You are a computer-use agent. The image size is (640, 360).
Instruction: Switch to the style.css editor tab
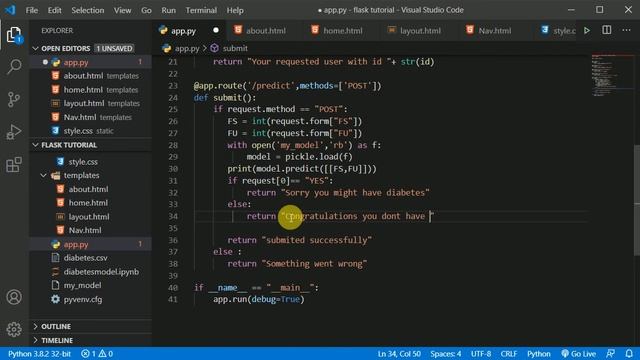[x=558, y=31]
